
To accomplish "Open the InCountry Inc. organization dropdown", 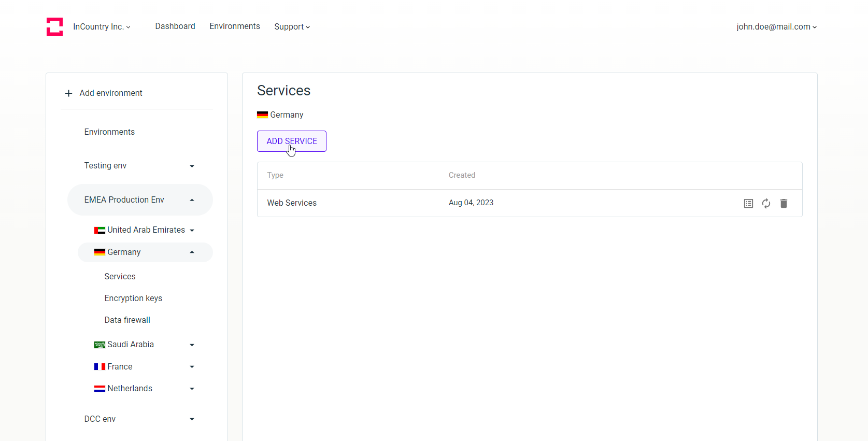I will point(102,27).
